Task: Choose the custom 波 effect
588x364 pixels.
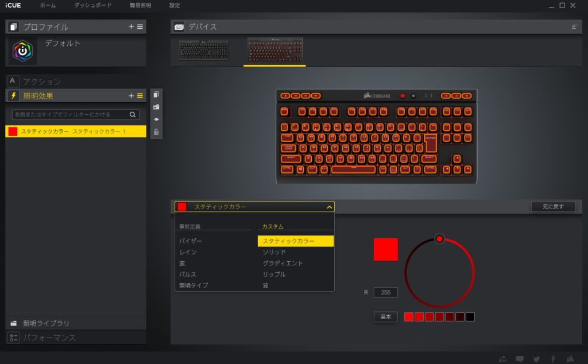Action: tap(265, 285)
